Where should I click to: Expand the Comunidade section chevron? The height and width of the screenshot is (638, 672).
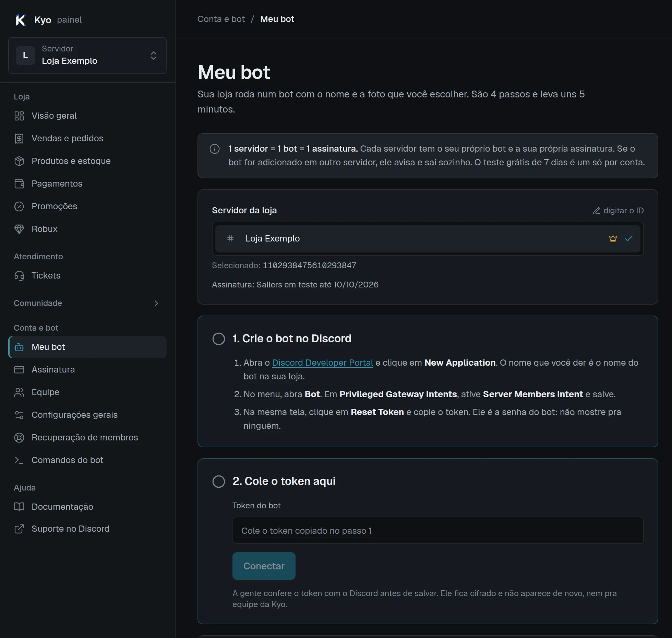(x=156, y=303)
